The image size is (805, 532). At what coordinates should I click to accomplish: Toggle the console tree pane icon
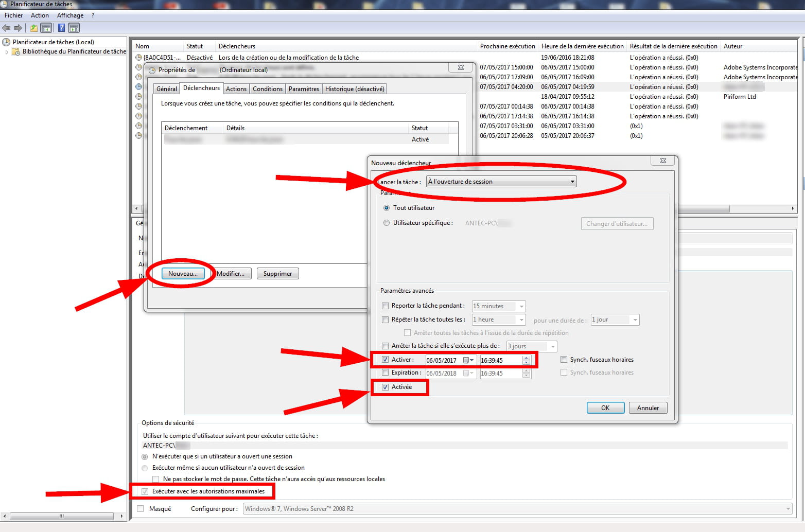pyautogui.click(x=46, y=28)
